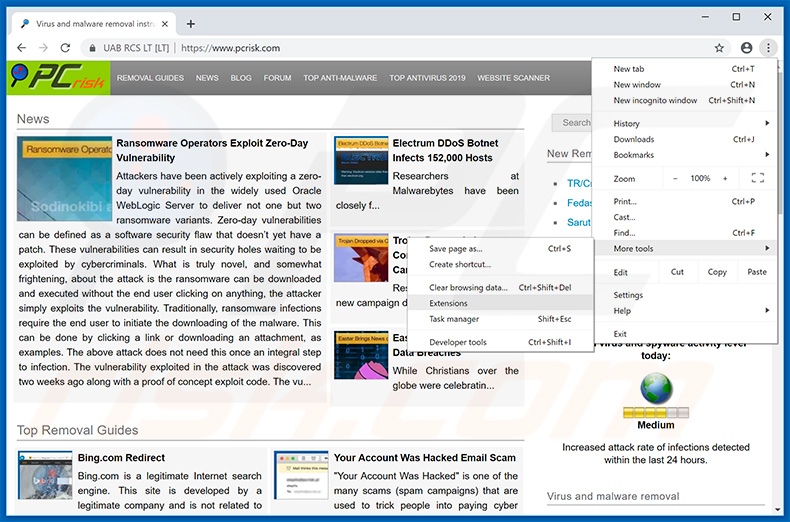Expand the More tools submenu arrow
The height and width of the screenshot is (522, 790).
pyautogui.click(x=767, y=248)
